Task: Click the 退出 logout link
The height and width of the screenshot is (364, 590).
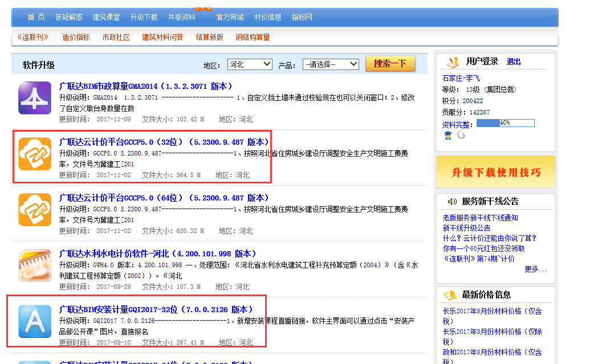Action: tap(513, 62)
